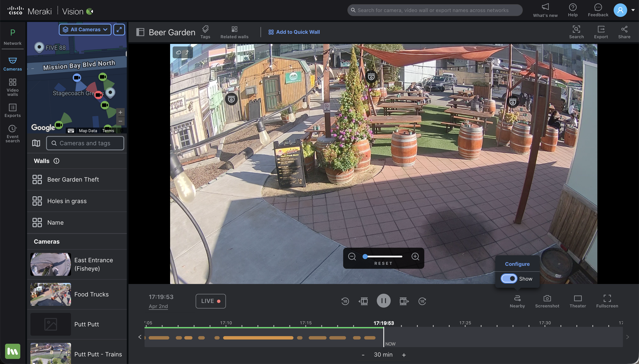Jump to LIVE video
Viewport: 639px width, 364px height.
point(210,301)
